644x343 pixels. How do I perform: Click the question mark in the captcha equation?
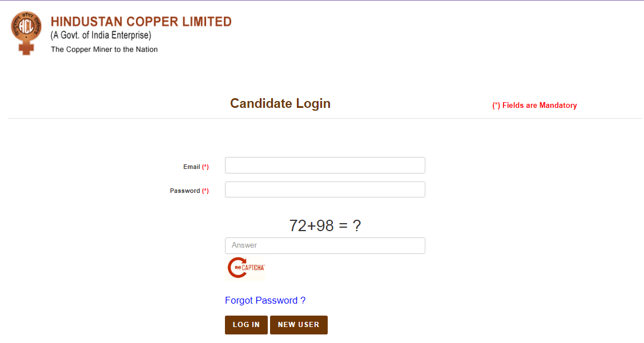[357, 226]
